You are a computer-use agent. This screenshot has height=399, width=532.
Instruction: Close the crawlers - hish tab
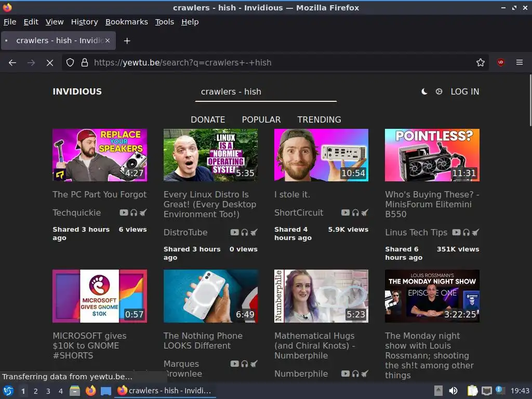[108, 41]
